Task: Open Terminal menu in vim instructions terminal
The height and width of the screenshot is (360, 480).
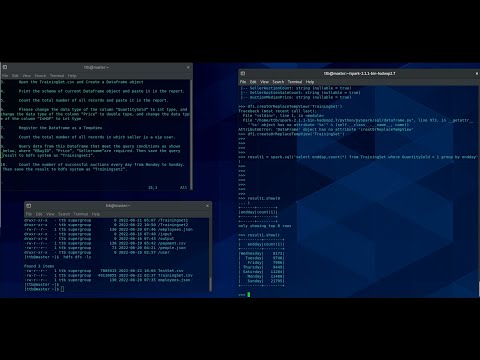Action: (57, 76)
